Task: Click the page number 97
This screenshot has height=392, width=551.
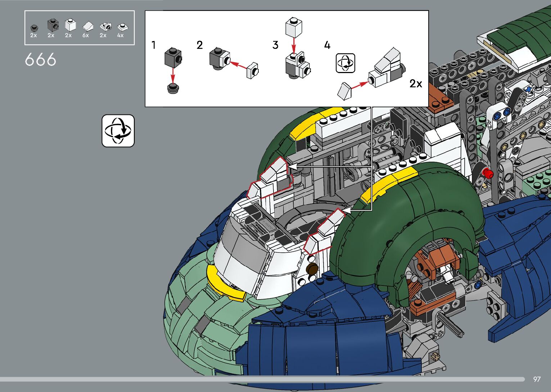Action: click(537, 379)
